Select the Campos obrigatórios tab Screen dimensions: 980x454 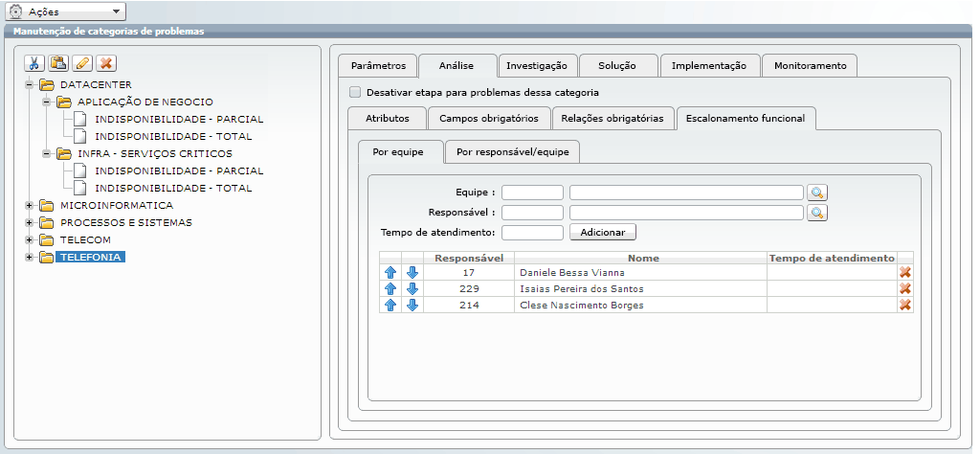coord(489,119)
